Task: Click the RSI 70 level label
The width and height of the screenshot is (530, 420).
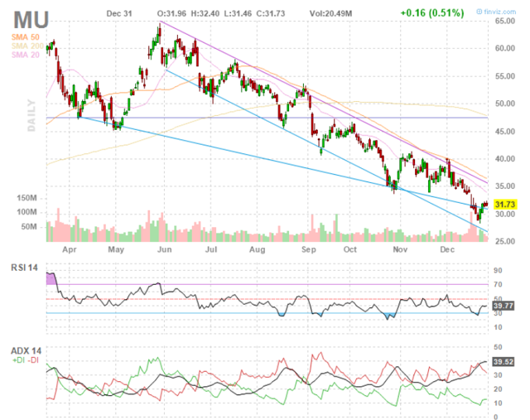Action: (498, 285)
